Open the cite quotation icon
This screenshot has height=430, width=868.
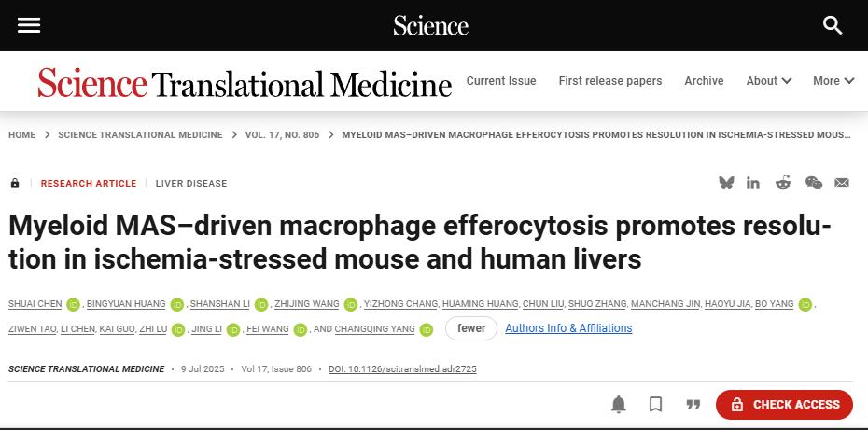[x=693, y=404]
